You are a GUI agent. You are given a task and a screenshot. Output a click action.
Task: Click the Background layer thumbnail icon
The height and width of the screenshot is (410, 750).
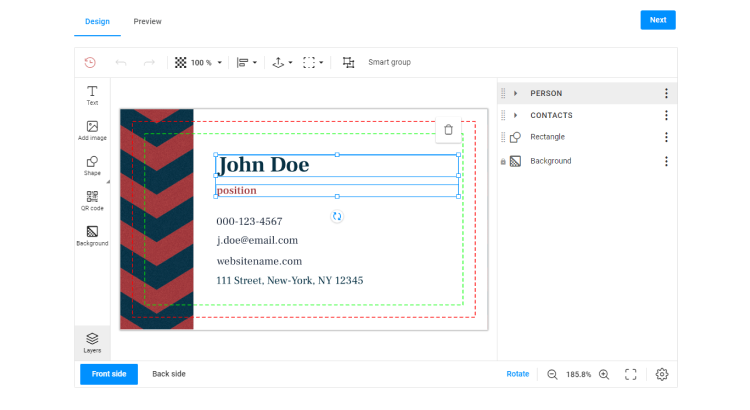pos(515,161)
